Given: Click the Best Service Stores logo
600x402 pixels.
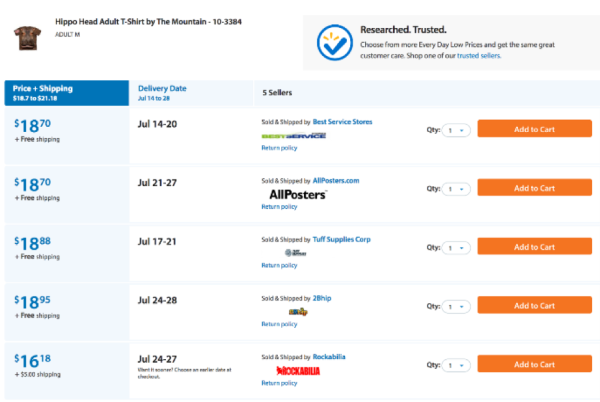Looking at the screenshot, I should tap(293, 136).
